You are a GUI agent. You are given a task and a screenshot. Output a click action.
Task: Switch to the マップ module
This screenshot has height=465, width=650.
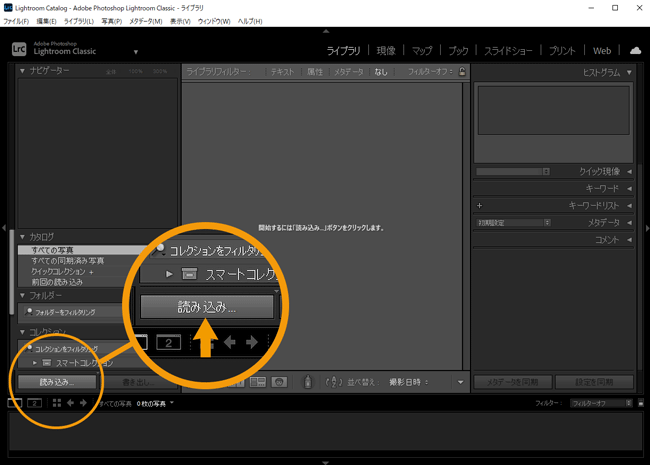(422, 51)
